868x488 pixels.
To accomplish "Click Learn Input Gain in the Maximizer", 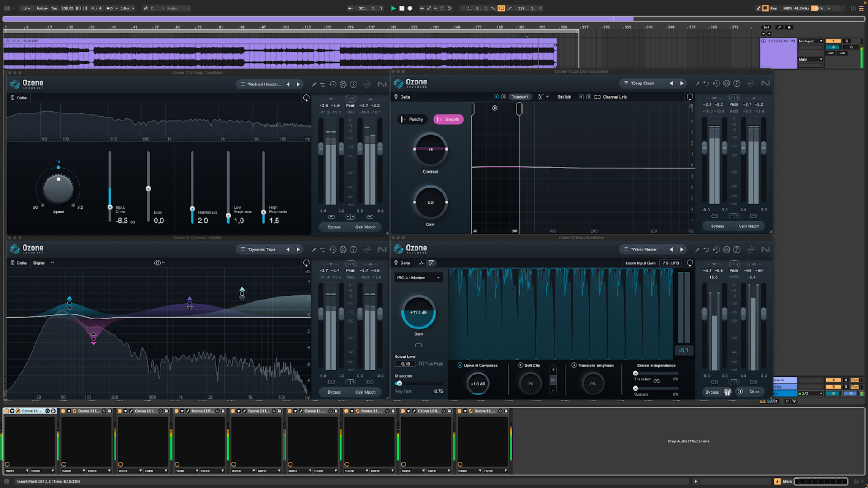I will coord(640,263).
